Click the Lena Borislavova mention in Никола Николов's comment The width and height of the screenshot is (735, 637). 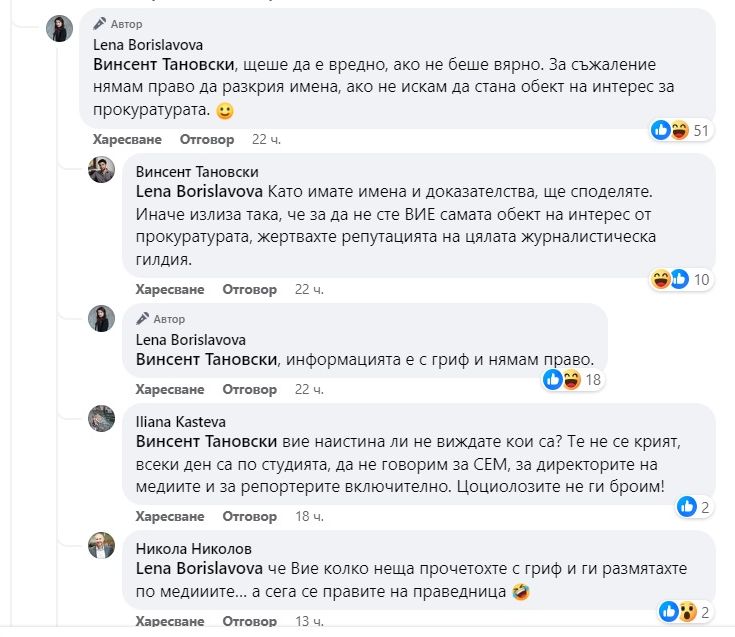[x=199, y=567]
